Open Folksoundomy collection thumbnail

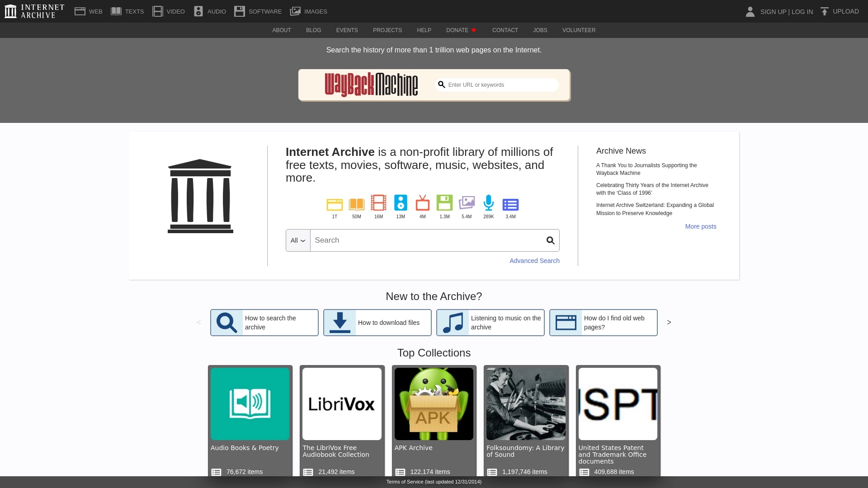[526, 404]
